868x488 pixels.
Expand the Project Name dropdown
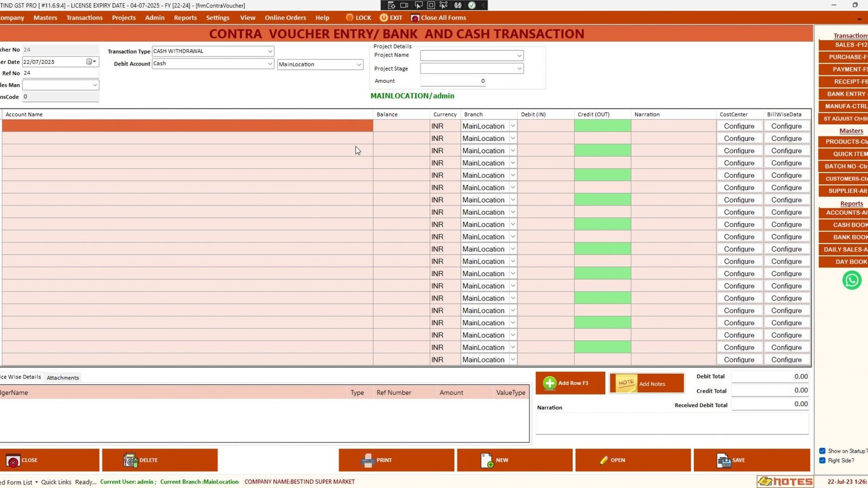point(519,55)
